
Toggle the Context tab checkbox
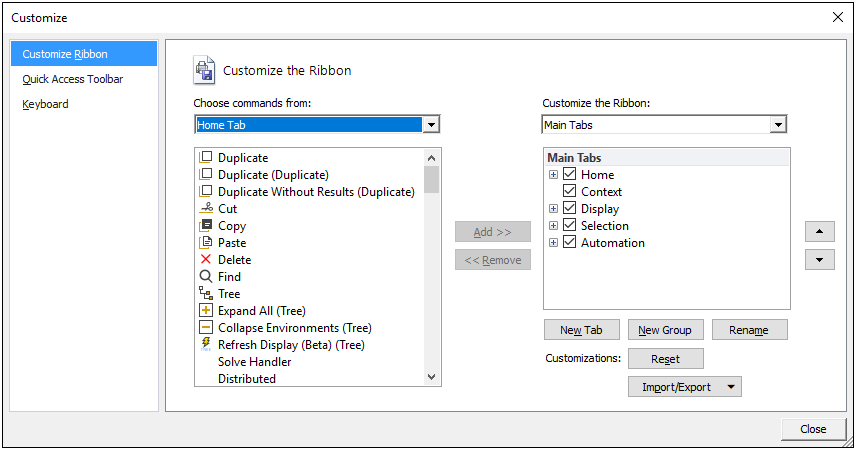point(570,192)
